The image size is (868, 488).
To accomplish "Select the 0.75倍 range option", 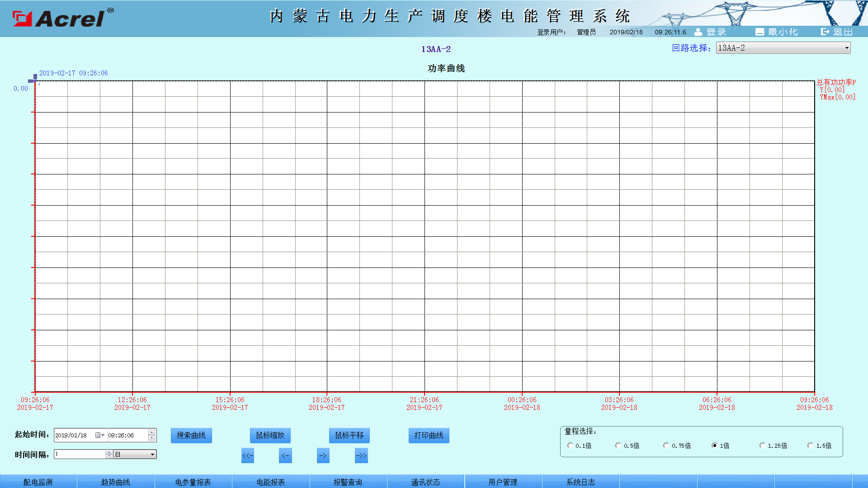I will 666,446.
